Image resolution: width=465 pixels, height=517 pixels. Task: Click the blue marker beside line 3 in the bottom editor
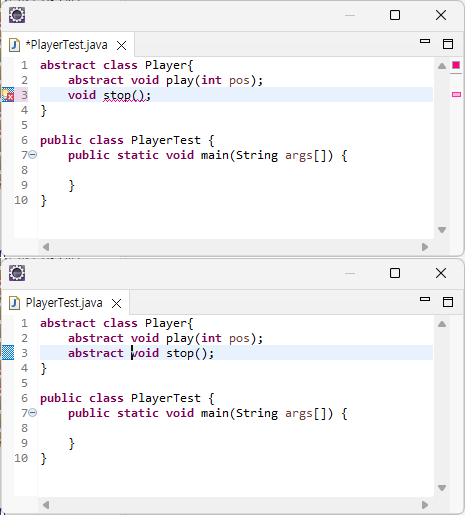(x=8, y=353)
